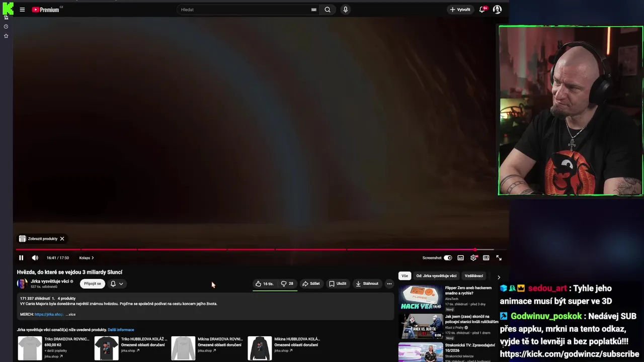The height and width of the screenshot is (362, 644).
Task: Toggle the Screenshot autoplay switch
Action: pyautogui.click(x=448, y=258)
